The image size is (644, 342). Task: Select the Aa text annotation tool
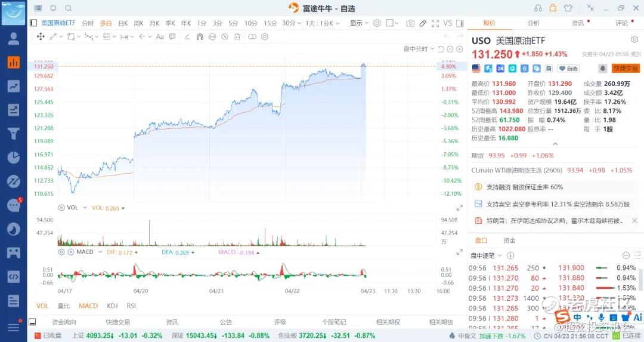pyautogui.click(x=160, y=36)
